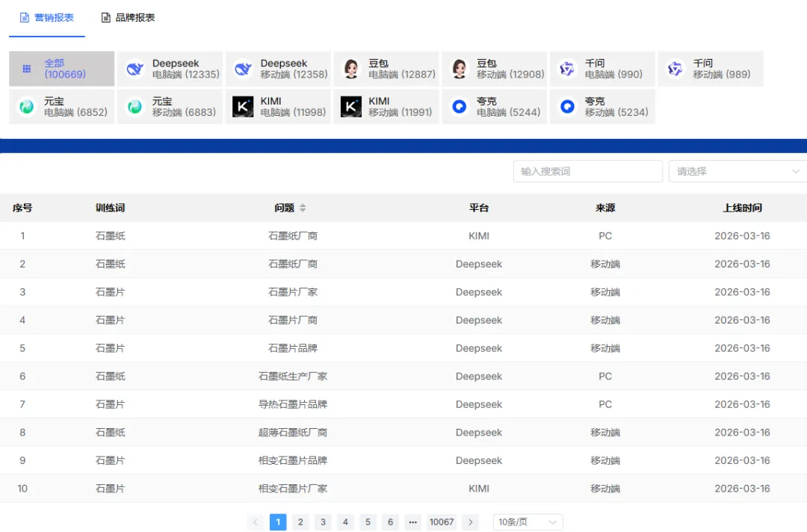
Task: Go to page 6
Action: click(x=390, y=522)
